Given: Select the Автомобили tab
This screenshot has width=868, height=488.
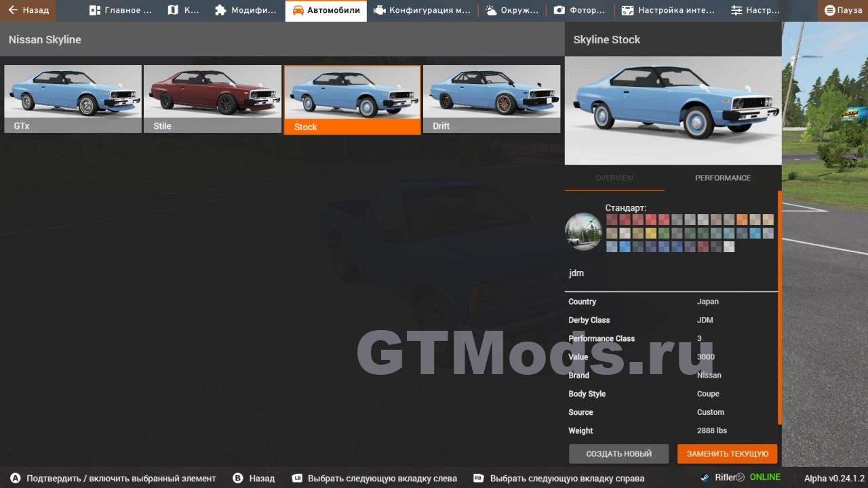Looking at the screenshot, I should point(326,10).
